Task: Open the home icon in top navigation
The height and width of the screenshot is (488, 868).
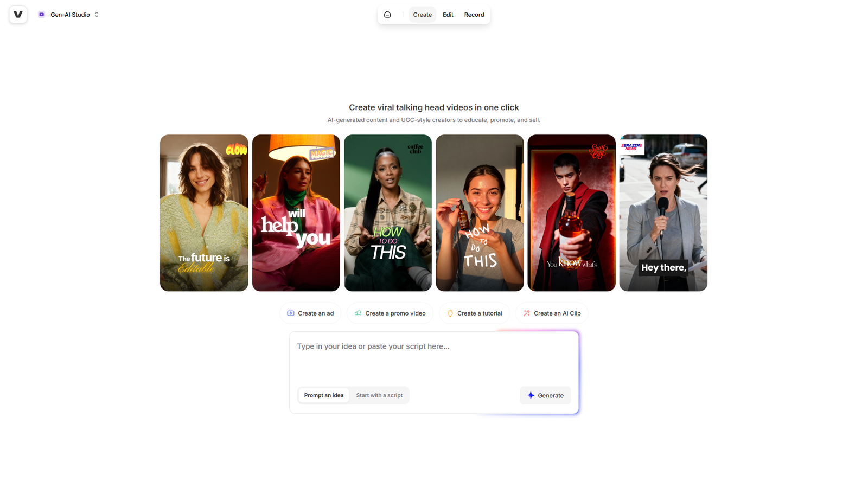Action: [x=387, y=15]
